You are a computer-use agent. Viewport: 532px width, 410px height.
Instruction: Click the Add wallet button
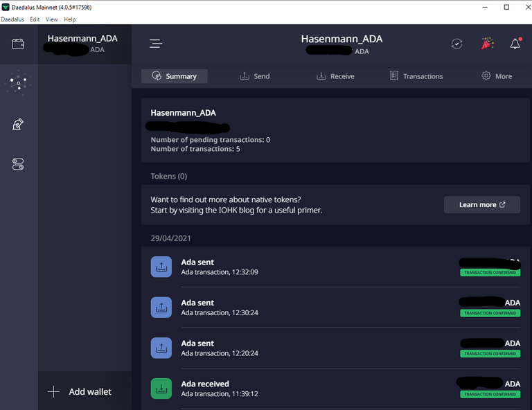[x=85, y=392]
